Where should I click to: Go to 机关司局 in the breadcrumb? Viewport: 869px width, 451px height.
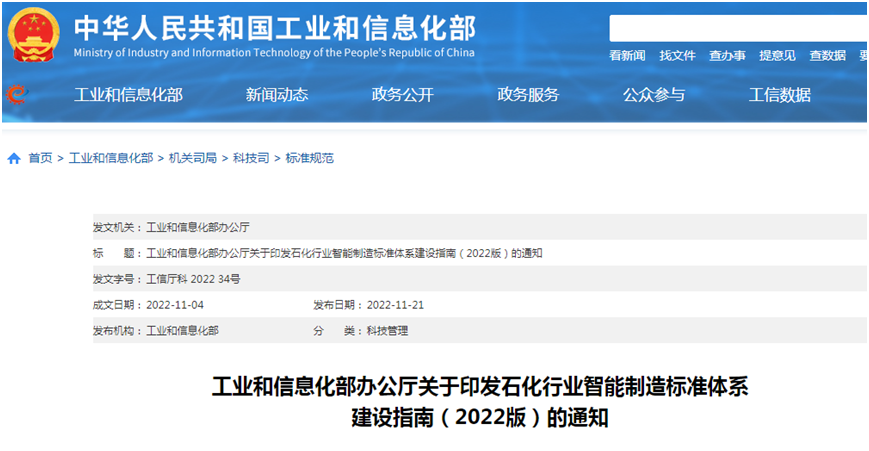tap(193, 158)
